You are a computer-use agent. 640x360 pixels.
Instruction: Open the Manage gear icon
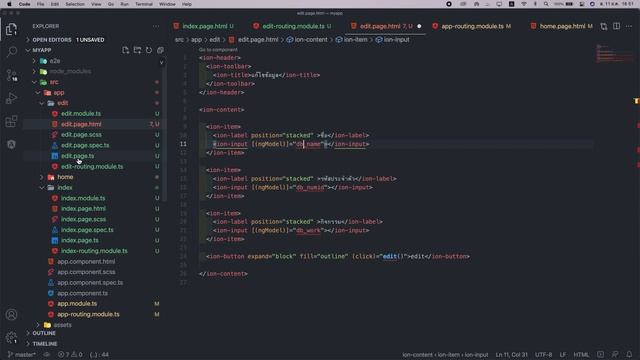pos(11,338)
